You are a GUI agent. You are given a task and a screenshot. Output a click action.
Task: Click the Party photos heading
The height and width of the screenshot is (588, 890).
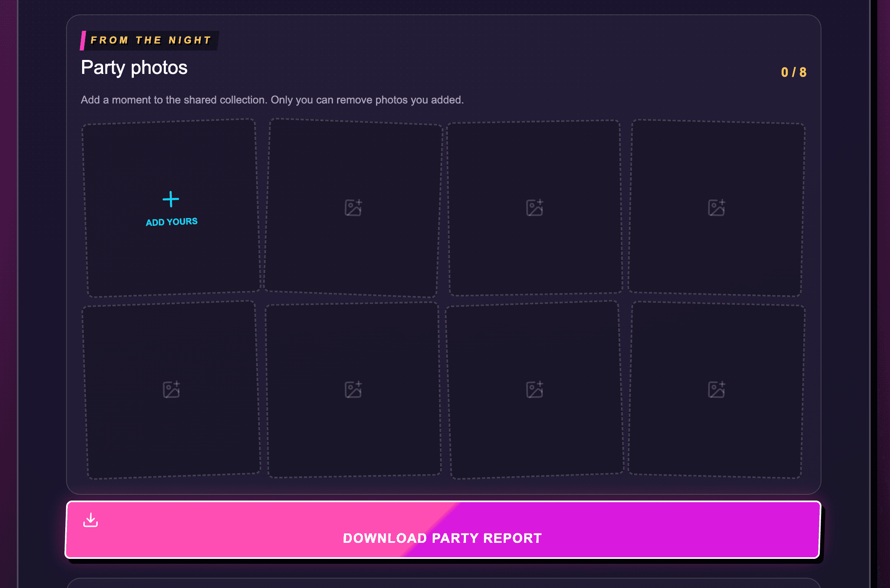134,68
